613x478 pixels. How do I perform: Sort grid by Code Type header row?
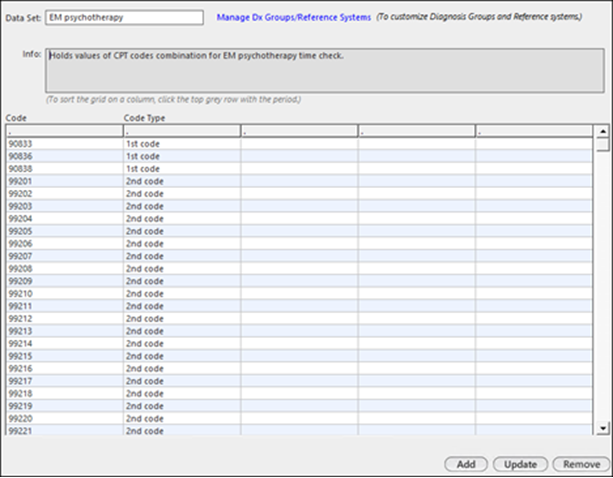point(182,131)
